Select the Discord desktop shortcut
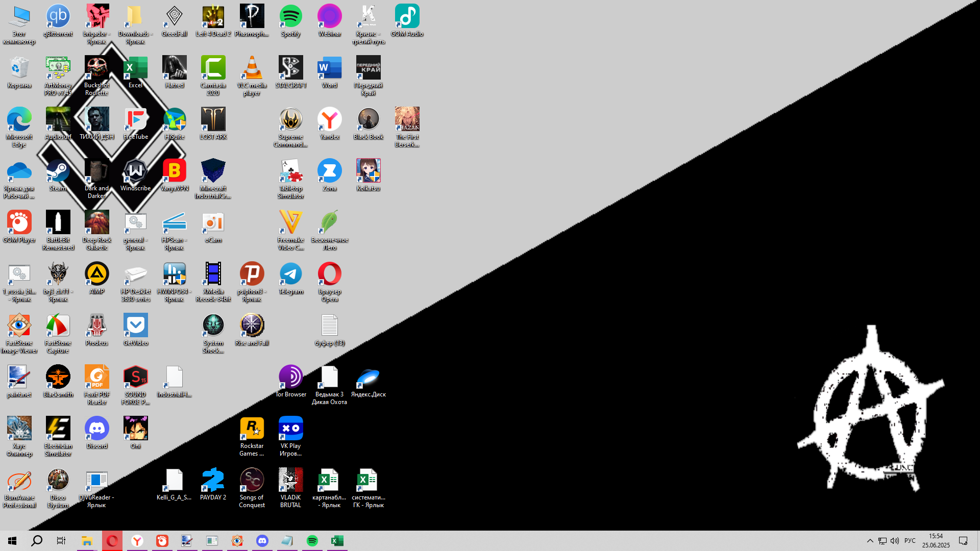This screenshot has width=980, height=551. (x=96, y=429)
